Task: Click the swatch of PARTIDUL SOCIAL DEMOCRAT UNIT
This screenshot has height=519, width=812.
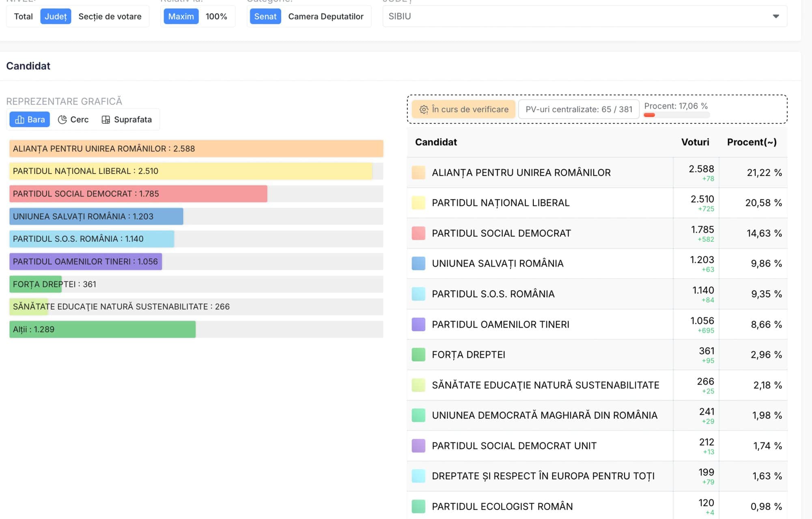Action: 418,446
